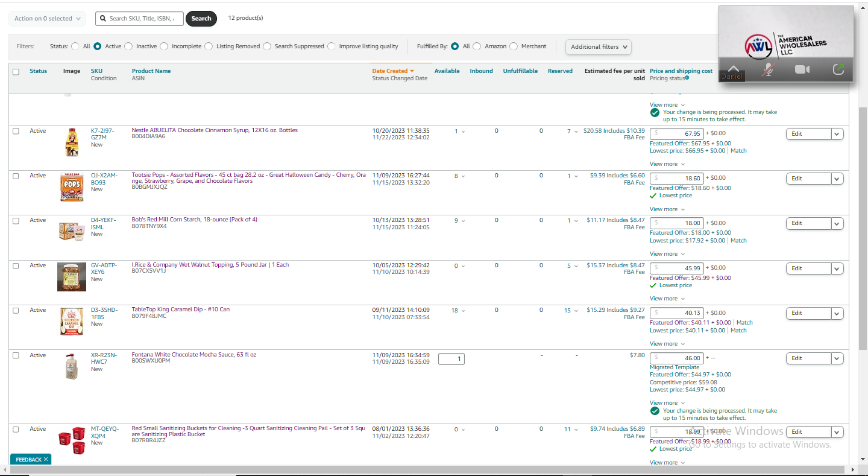The width and height of the screenshot is (868, 476).
Task: Open Tootsie Pops product image
Action: click(72, 187)
